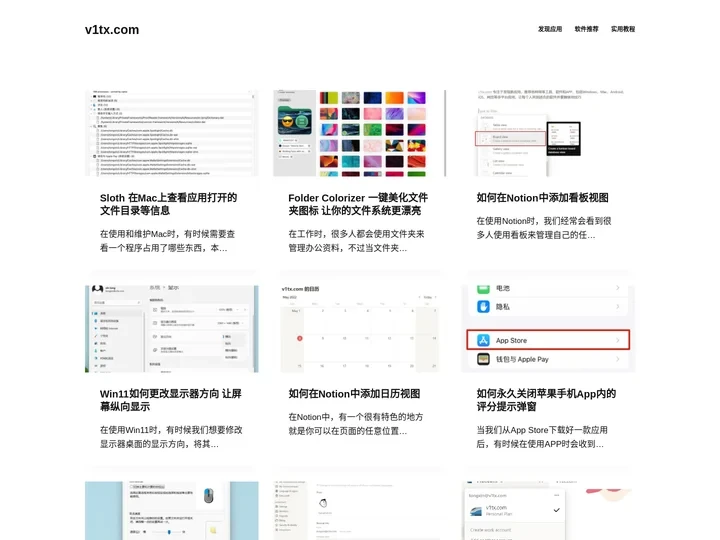Click excerpt starting 在使用Win11时
The width and height of the screenshot is (720, 540).
171,437
